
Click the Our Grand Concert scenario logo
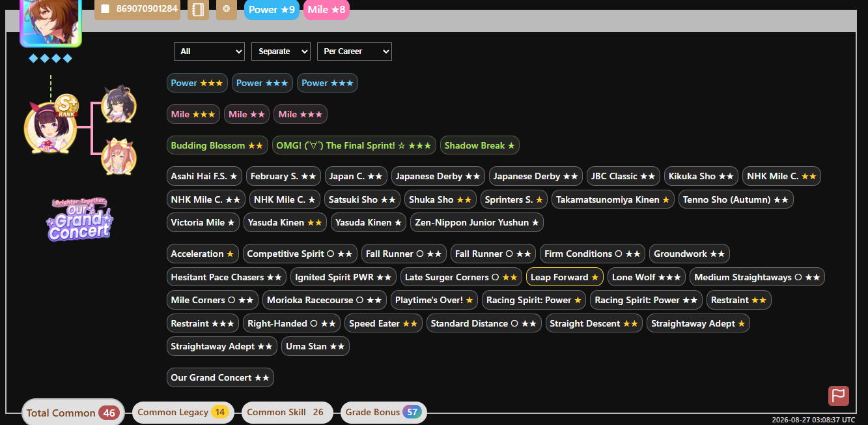(78, 220)
